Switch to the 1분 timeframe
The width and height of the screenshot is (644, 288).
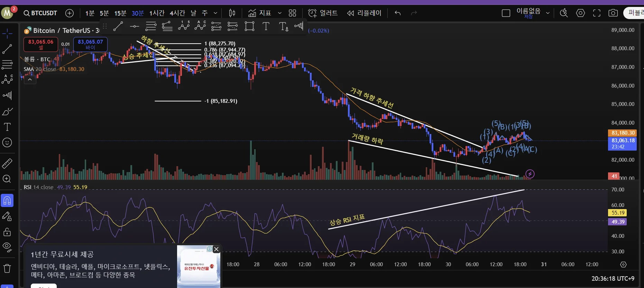(x=90, y=13)
